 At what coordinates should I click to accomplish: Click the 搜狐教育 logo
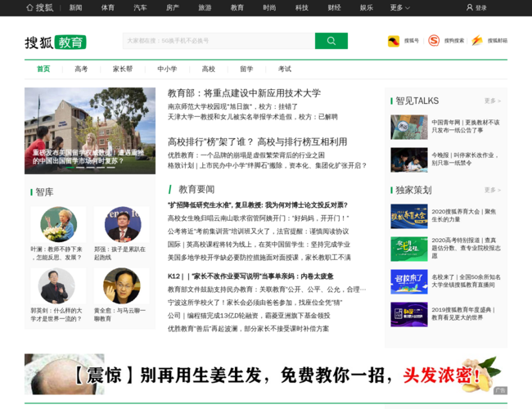click(x=56, y=43)
